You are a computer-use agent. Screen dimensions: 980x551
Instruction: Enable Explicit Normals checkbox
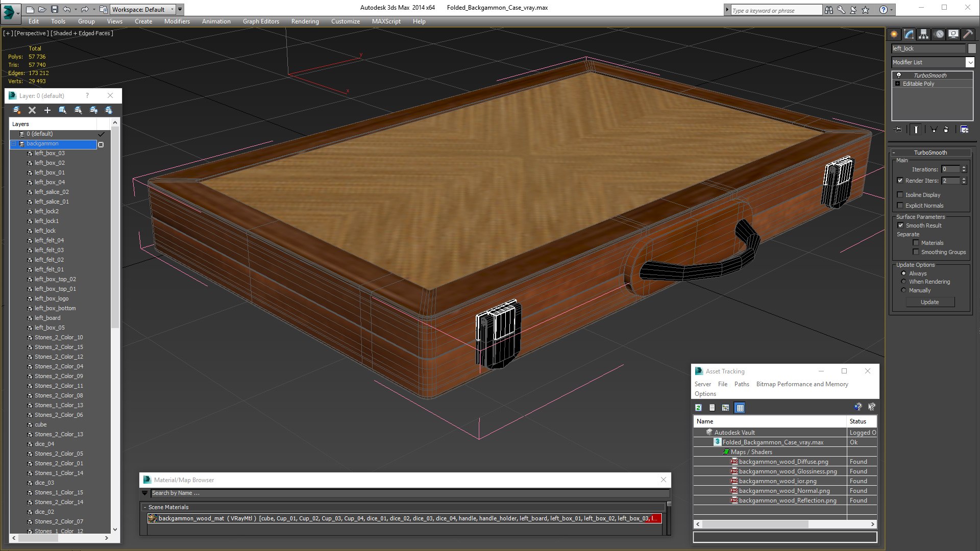point(900,206)
